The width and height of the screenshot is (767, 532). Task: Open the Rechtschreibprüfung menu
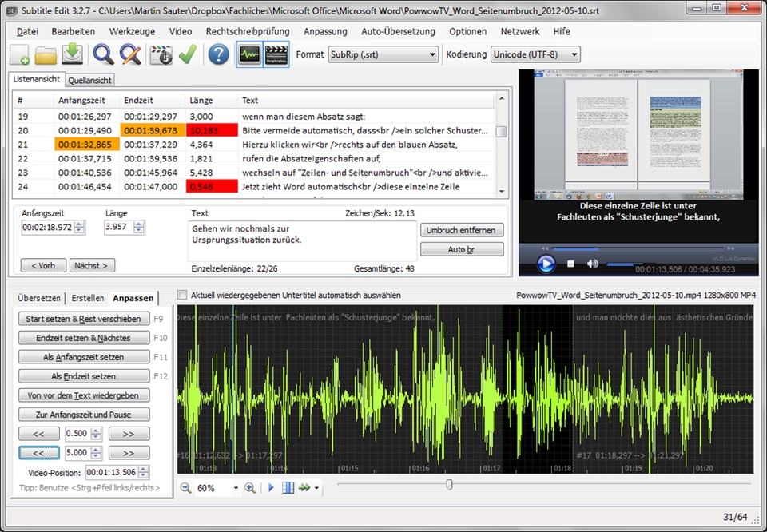click(248, 31)
